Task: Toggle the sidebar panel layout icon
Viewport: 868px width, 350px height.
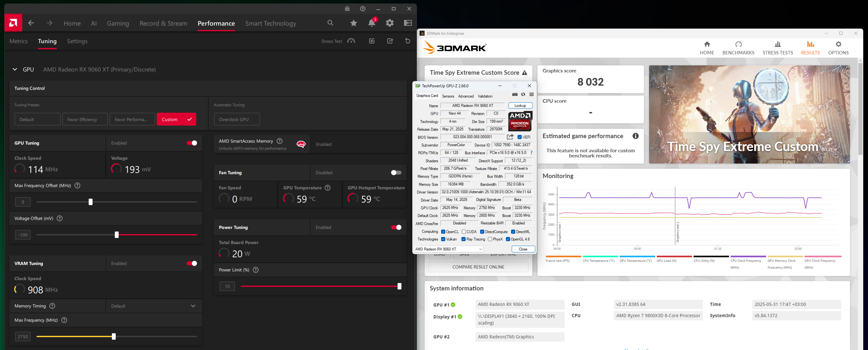Action: [408, 23]
